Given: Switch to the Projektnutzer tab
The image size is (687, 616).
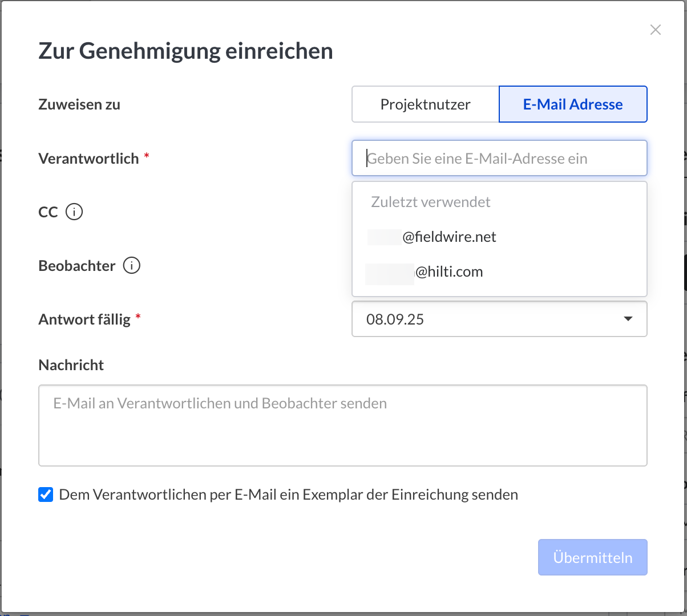Looking at the screenshot, I should pyautogui.click(x=425, y=104).
